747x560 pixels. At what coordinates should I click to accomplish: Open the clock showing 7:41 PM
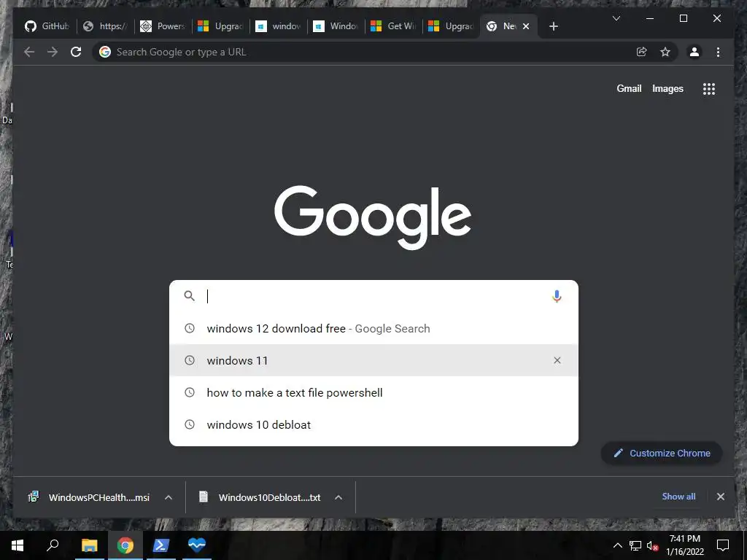(684, 545)
